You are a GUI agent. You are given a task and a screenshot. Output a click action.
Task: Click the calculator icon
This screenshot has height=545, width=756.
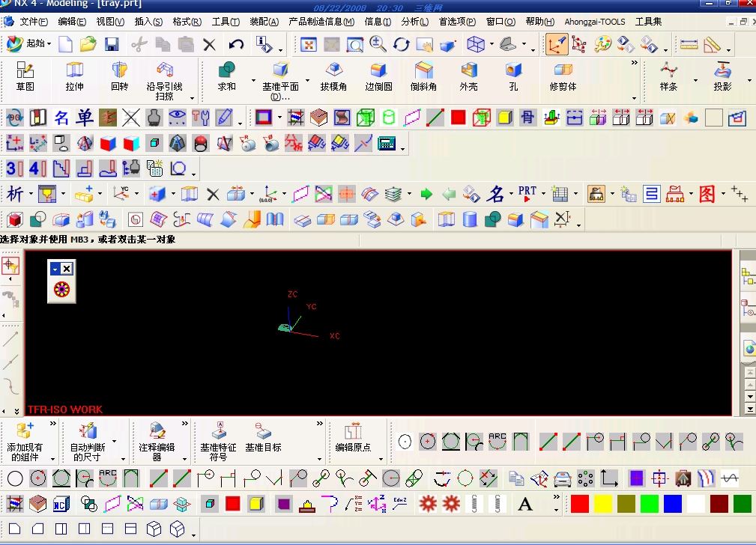click(387, 143)
